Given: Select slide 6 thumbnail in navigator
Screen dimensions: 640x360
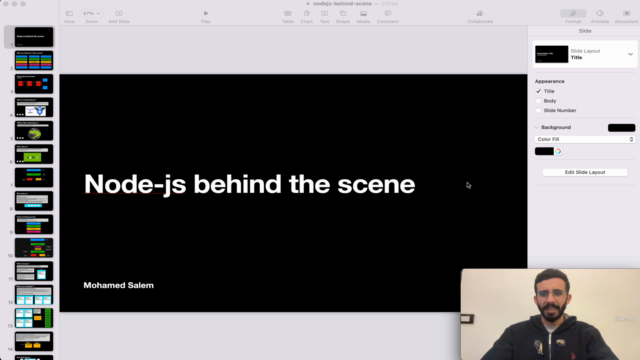Looking at the screenshot, I should click(34, 154).
